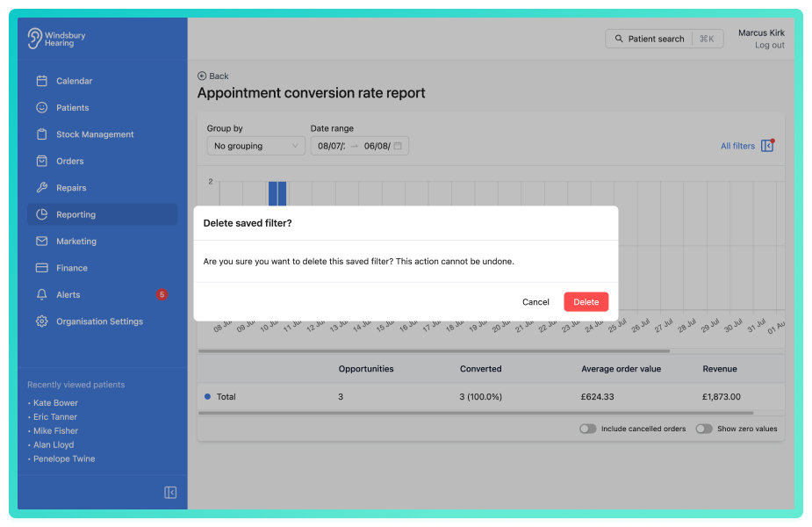Click the Revenue column header
The height and width of the screenshot is (527, 812).
719,369
